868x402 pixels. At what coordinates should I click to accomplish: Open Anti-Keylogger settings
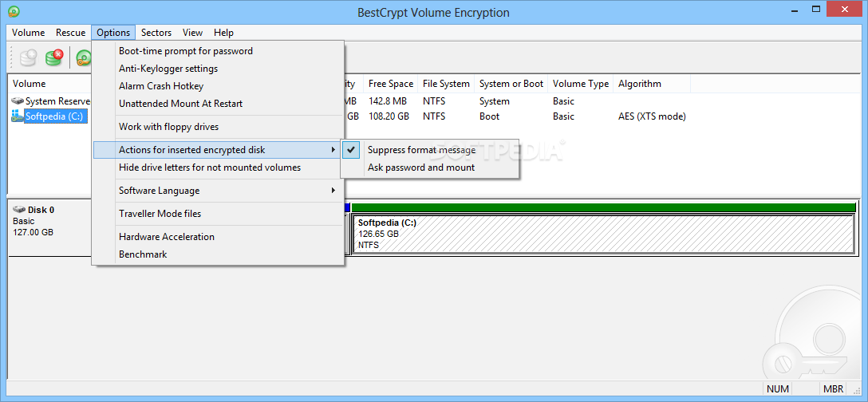click(x=218, y=69)
